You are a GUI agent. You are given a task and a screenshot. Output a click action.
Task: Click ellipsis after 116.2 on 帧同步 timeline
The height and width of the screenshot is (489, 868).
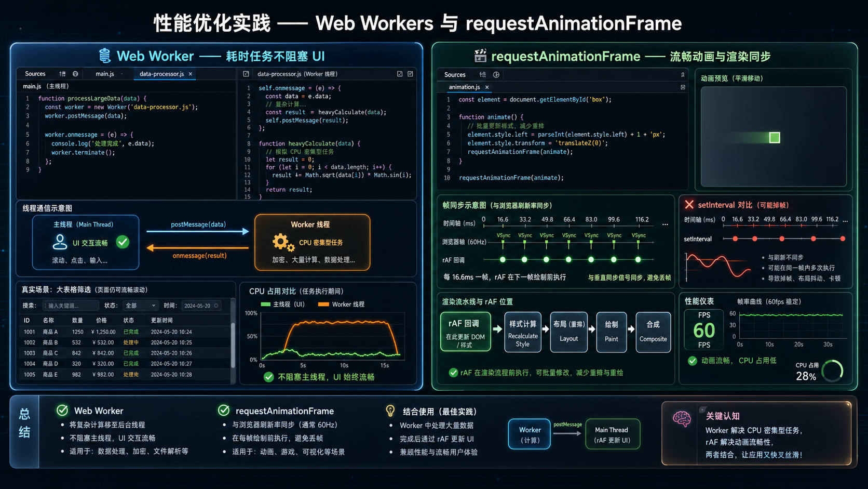[x=665, y=224]
